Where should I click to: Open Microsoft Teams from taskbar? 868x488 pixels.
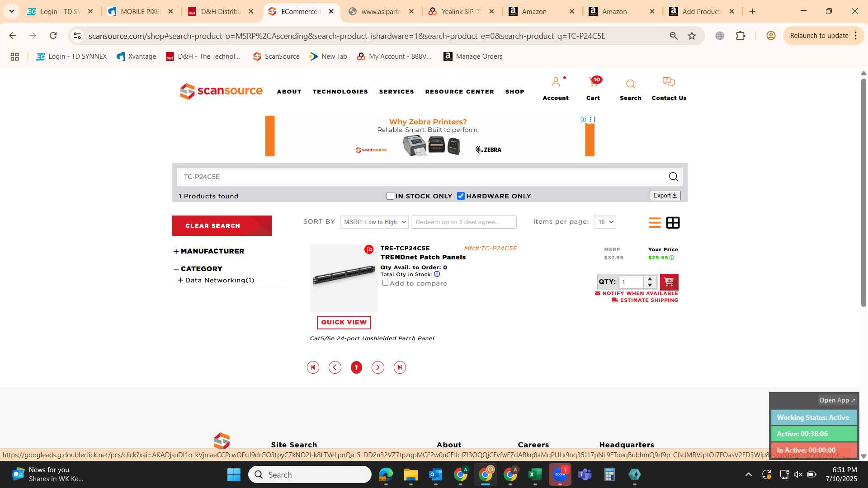[585, 474]
